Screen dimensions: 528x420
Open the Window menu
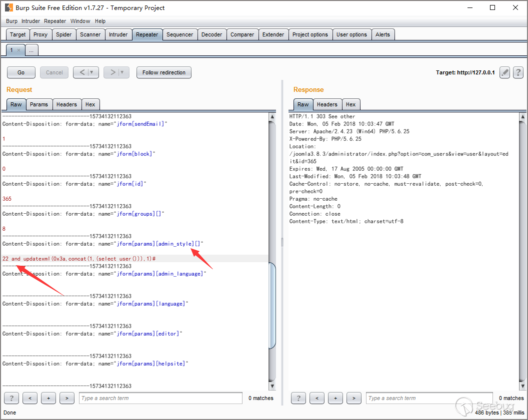(80, 21)
